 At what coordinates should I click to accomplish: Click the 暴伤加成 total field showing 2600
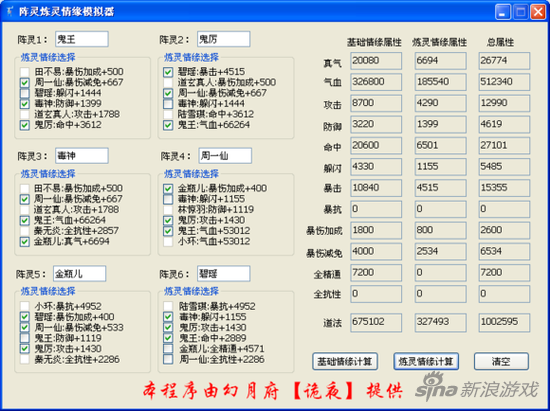[x=504, y=230]
